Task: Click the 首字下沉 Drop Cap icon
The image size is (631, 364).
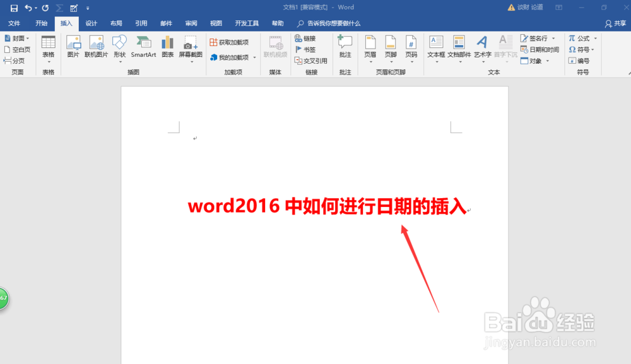Action: 505,49
